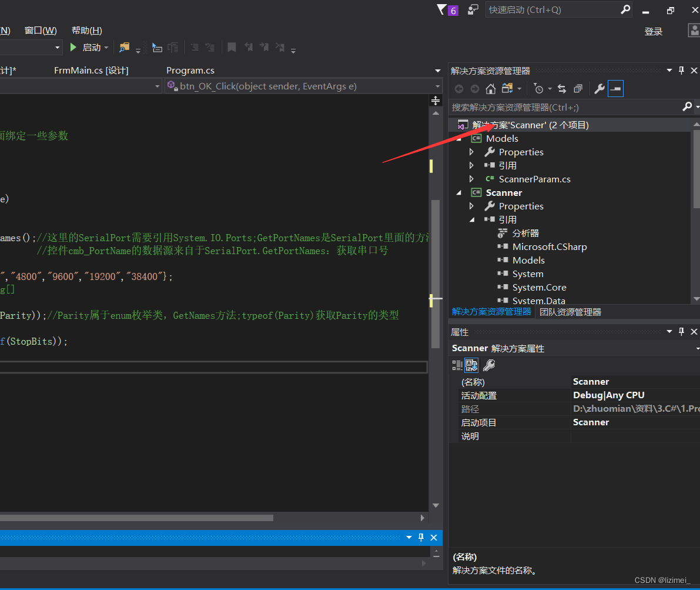Image resolution: width=700 pixels, height=590 pixels.
Task: Expand the Models project's Properties node
Action: (471, 152)
